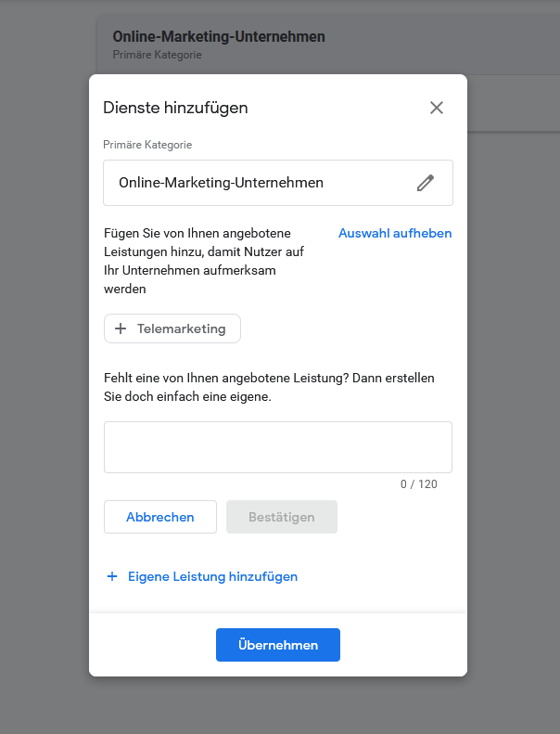
Task: Click the Primäre Kategorie label in dialog
Action: click(x=148, y=145)
